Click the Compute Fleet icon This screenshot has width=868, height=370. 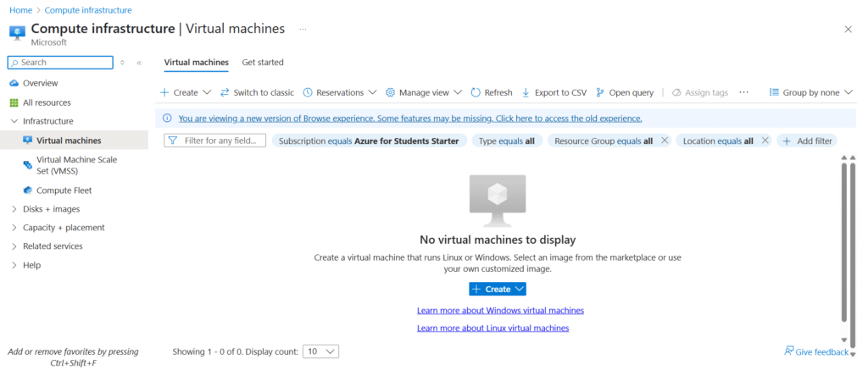point(28,191)
